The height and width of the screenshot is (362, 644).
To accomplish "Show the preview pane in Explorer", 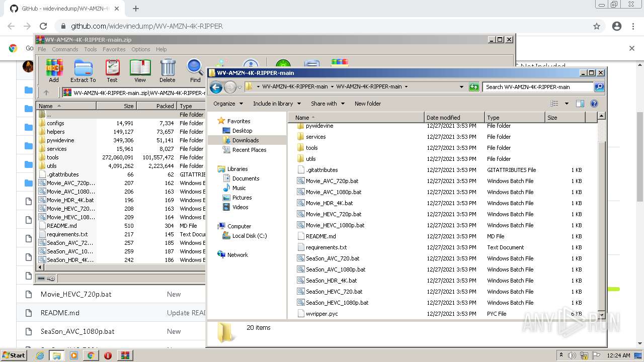I will [x=580, y=104].
